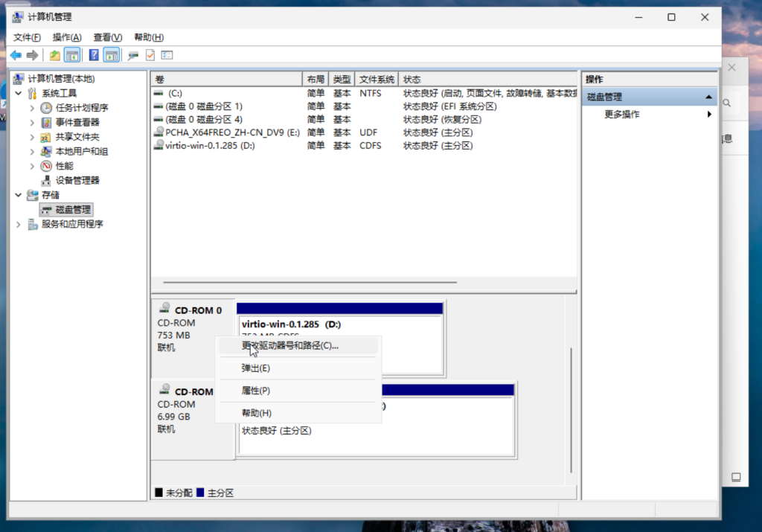The width and height of the screenshot is (762, 532).
Task: Open the 操作(A) menu in the menu bar
Action: (67, 37)
